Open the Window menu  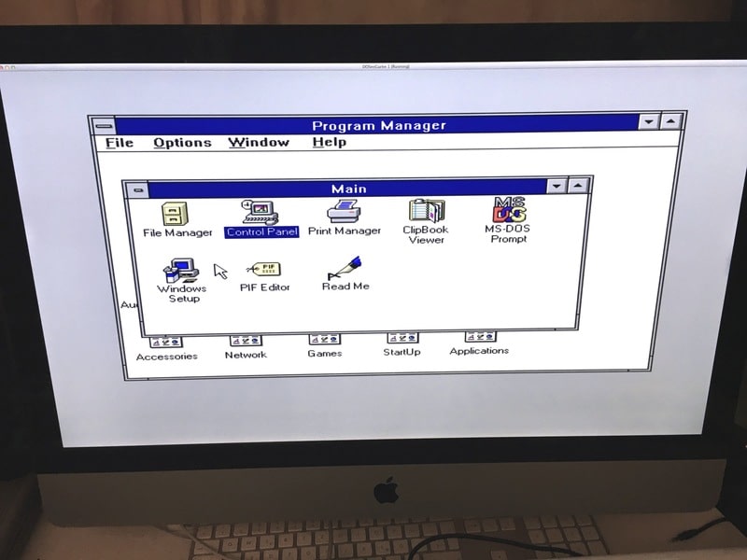(x=259, y=142)
